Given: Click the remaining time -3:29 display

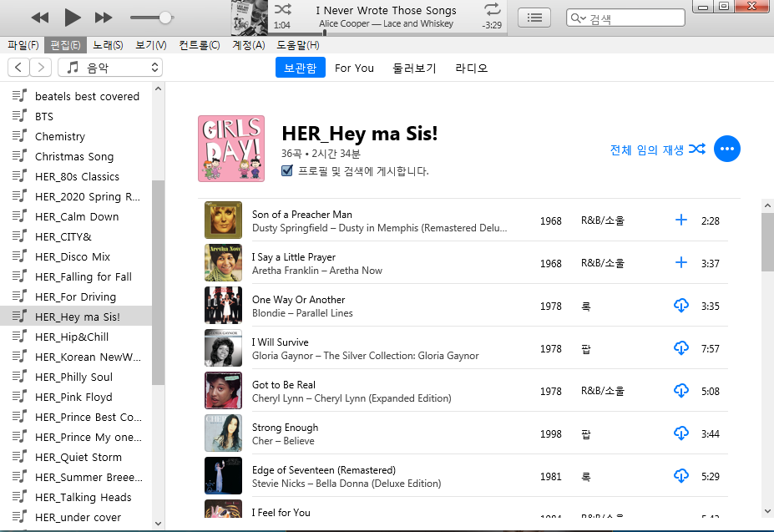Looking at the screenshot, I should [492, 25].
